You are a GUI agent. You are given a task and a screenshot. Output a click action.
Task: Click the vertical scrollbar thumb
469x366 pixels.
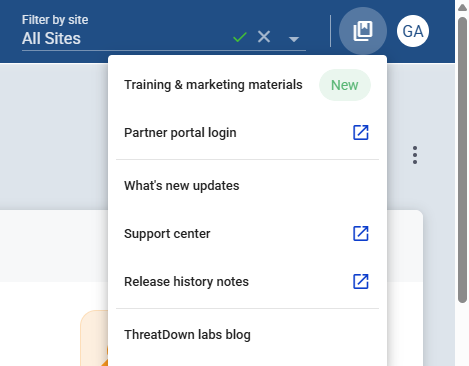tap(462, 160)
